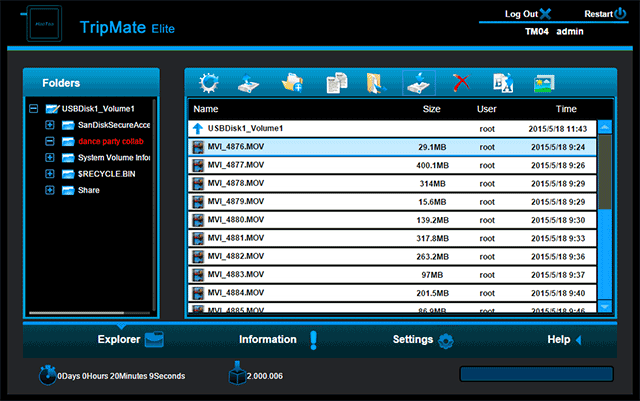Click the folder tree horizontal scrollbar
This screenshot has width=640, height=401.
pyautogui.click(x=77, y=313)
